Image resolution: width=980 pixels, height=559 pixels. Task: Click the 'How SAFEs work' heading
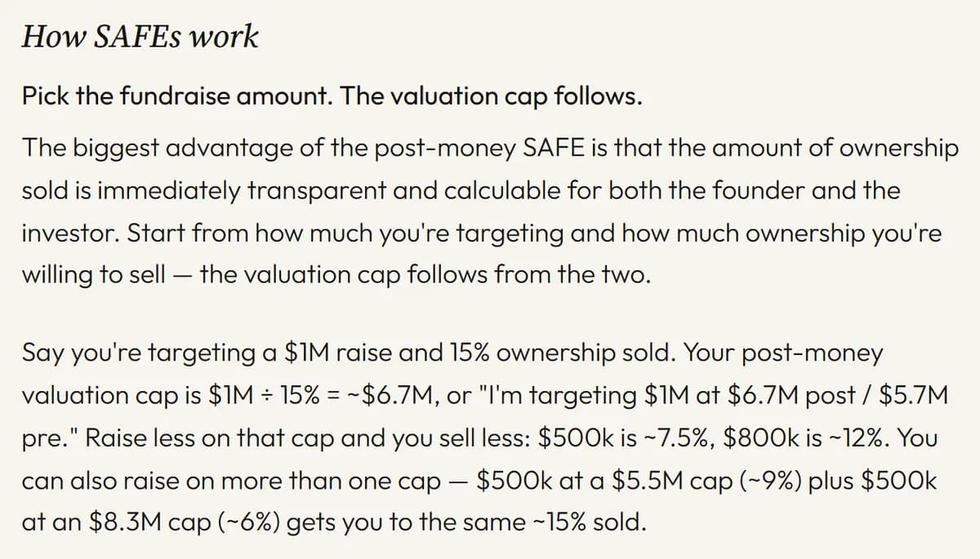tap(140, 37)
